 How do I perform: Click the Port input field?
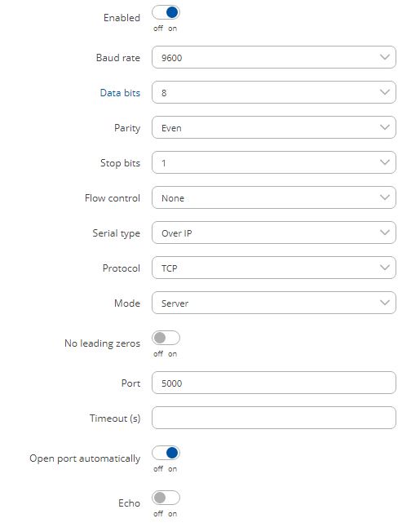coord(274,383)
